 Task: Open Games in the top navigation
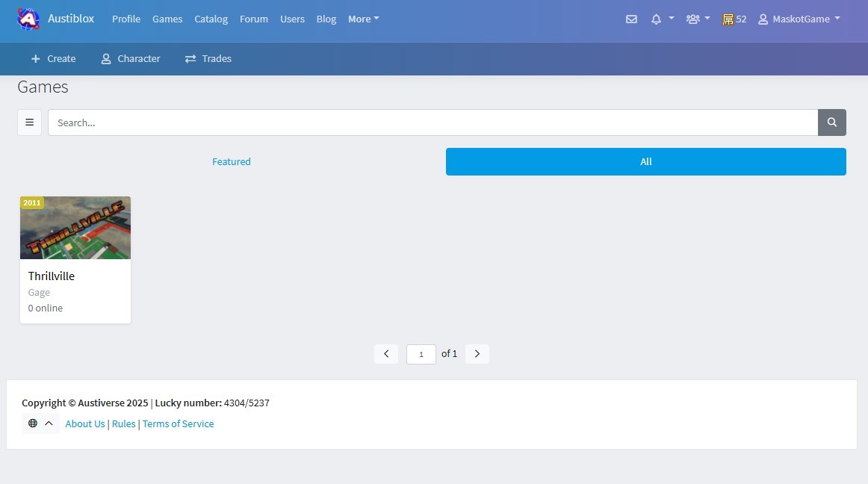[x=167, y=19]
